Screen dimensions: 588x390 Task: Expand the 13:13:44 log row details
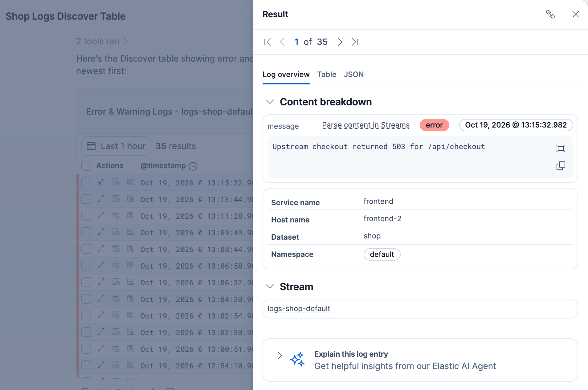(101, 199)
